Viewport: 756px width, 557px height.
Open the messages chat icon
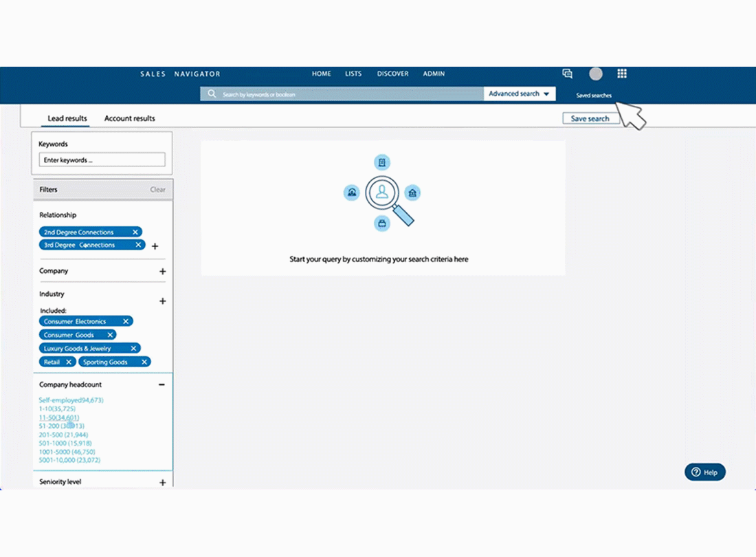coord(568,74)
